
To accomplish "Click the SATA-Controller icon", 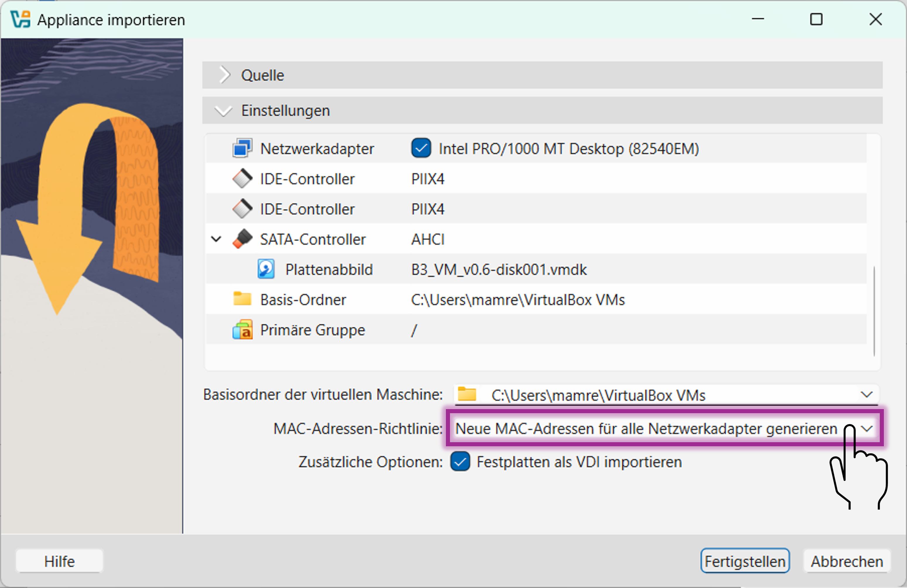I will pos(242,239).
